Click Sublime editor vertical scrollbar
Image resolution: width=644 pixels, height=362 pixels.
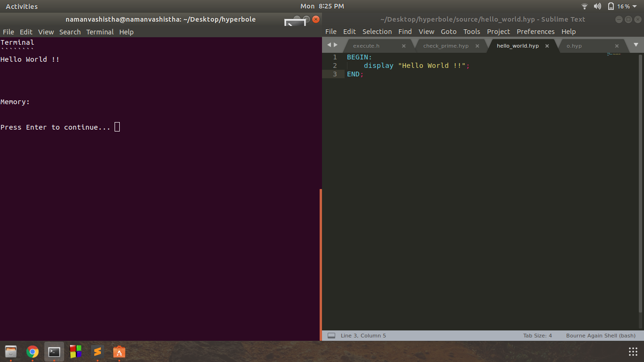640,184
